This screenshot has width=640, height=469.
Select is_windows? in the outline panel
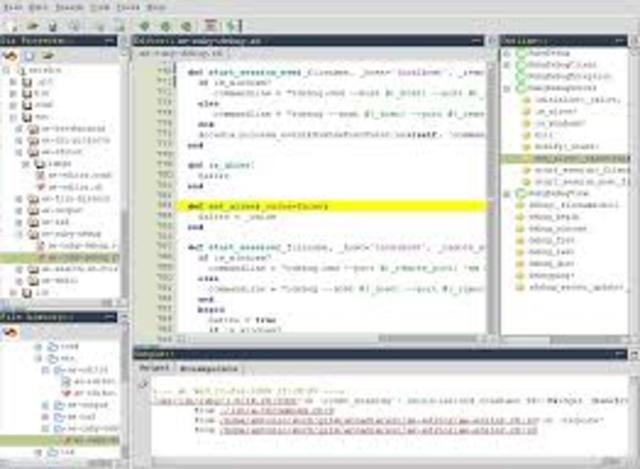(x=560, y=123)
